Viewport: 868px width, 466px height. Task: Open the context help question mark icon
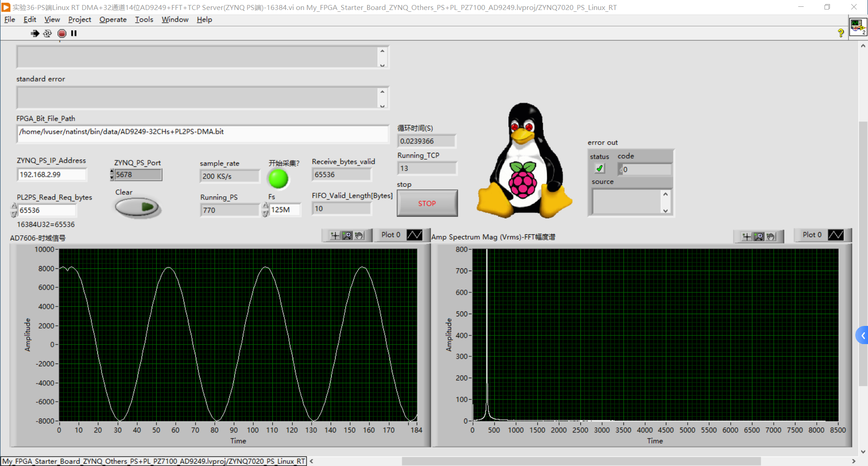[841, 33]
